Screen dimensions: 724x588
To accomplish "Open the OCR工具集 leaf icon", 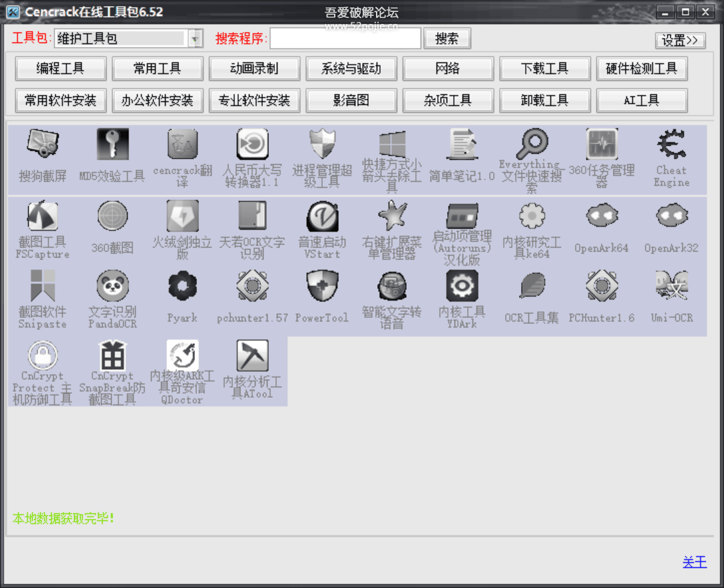I will click(532, 286).
